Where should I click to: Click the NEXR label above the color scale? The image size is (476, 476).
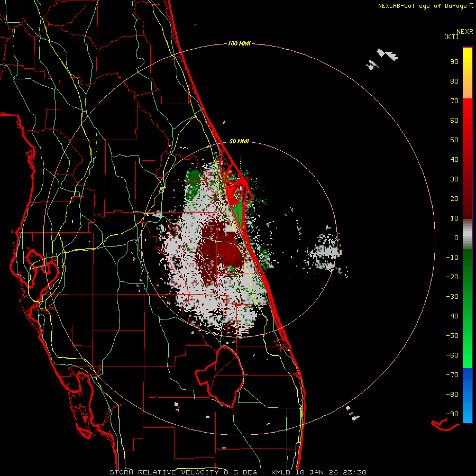pyautogui.click(x=465, y=32)
